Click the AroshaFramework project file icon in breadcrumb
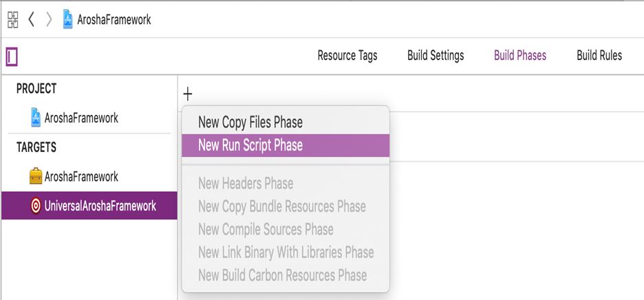This screenshot has height=300, width=644. pos(67,19)
